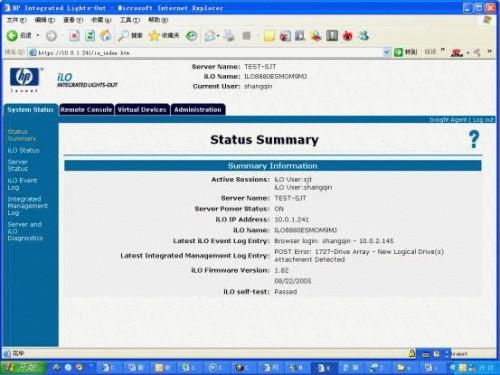The width and height of the screenshot is (500, 375).
Task: Click the Print icon in toolbar
Action: click(229, 35)
